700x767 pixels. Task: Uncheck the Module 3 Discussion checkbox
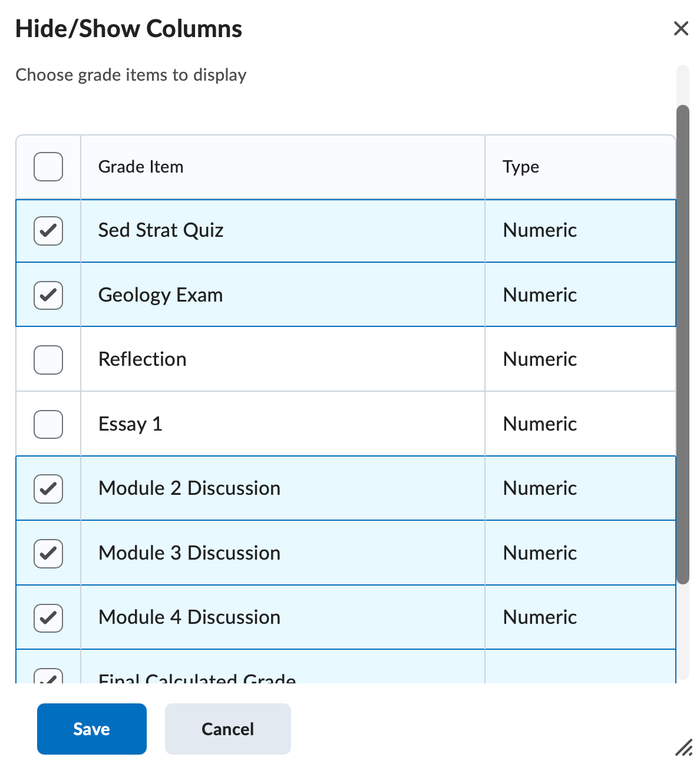[x=48, y=553]
